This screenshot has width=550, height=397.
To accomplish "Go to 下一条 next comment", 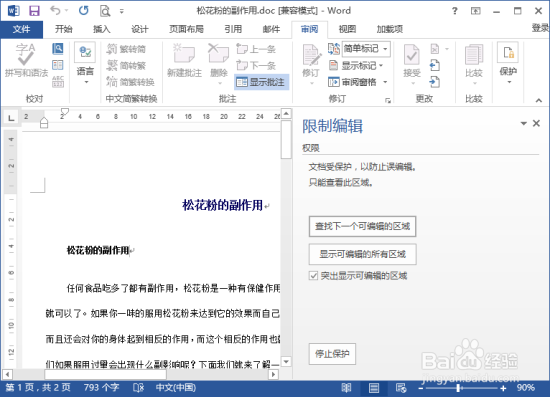I will pos(256,65).
